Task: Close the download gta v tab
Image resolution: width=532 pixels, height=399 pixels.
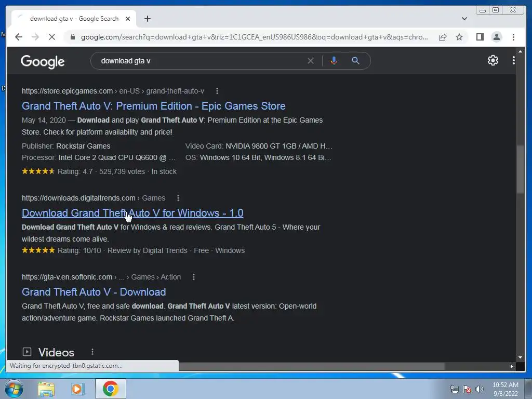Action: tap(128, 19)
